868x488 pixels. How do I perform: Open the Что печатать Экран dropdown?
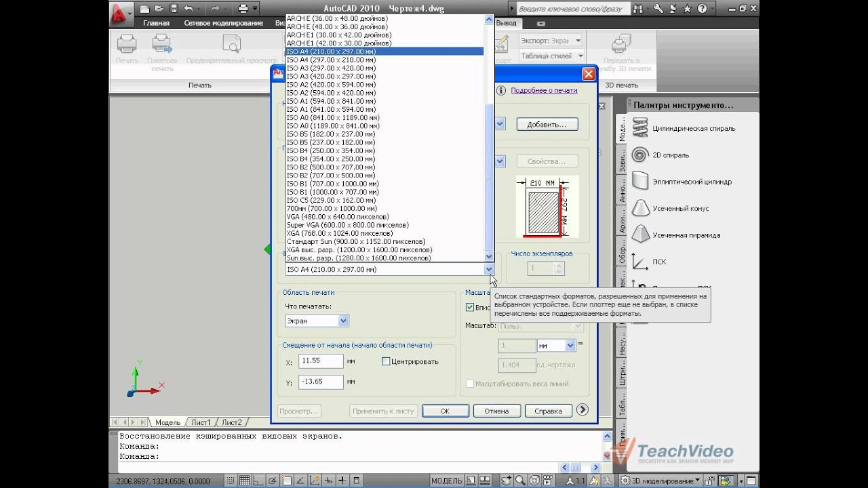343,321
